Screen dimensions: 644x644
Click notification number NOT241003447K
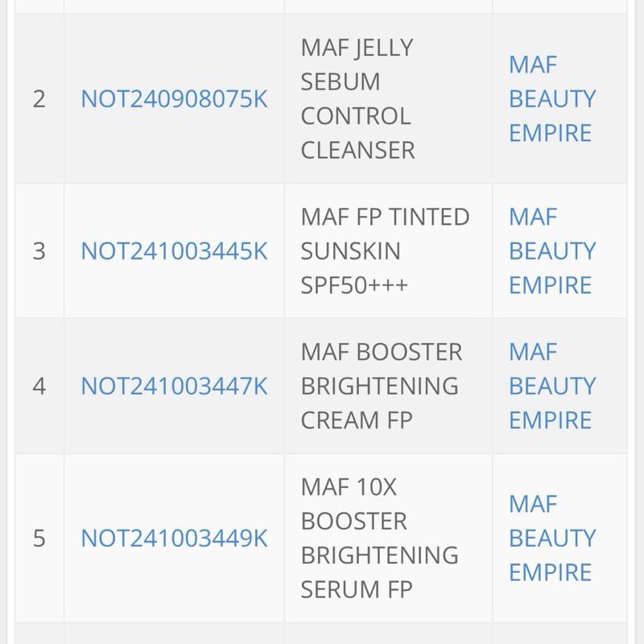[x=174, y=386]
